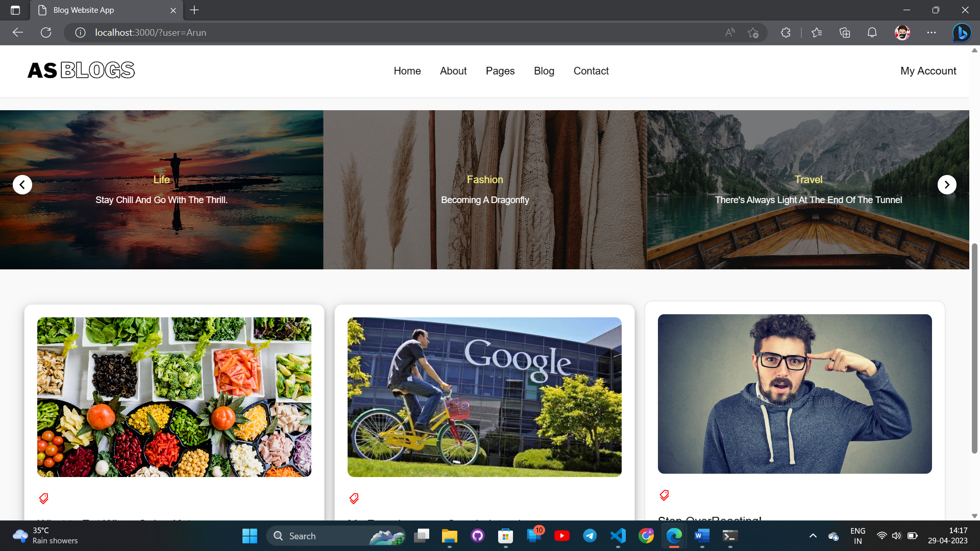Click the carousel previous arrow button
The height and width of the screenshot is (551, 980).
tap(22, 185)
